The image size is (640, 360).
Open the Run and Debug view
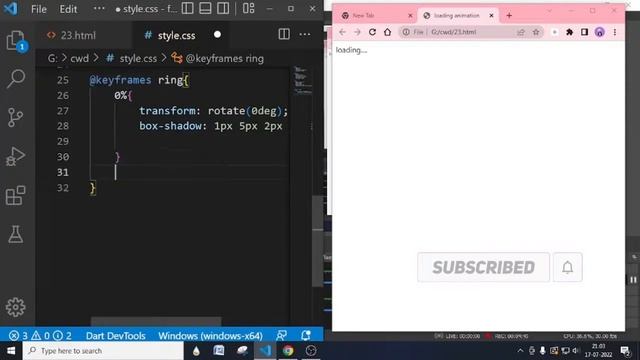(x=16, y=156)
